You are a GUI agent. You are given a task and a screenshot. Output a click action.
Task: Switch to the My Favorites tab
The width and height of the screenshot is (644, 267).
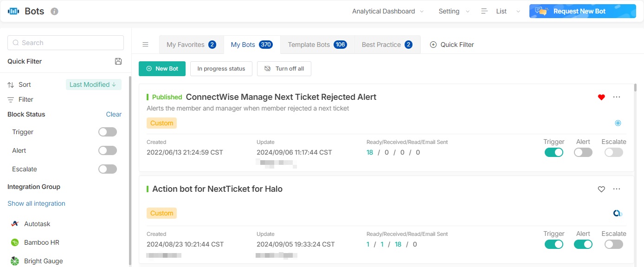(191, 45)
